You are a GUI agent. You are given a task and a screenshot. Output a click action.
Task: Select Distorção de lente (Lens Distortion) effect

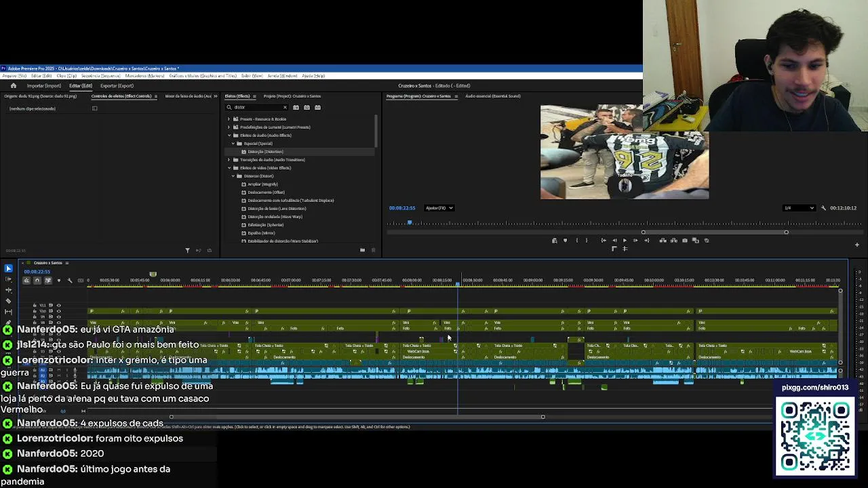coord(277,209)
